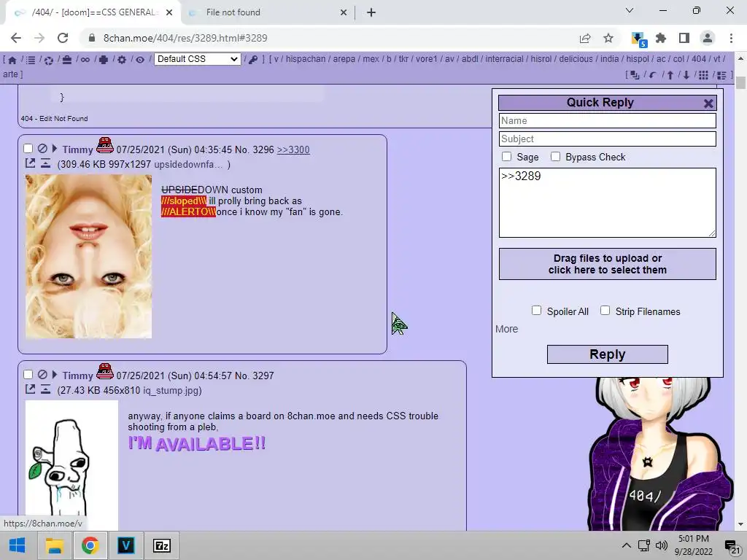The width and height of the screenshot is (747, 560).
Task: Reload the page
Action: (63, 38)
